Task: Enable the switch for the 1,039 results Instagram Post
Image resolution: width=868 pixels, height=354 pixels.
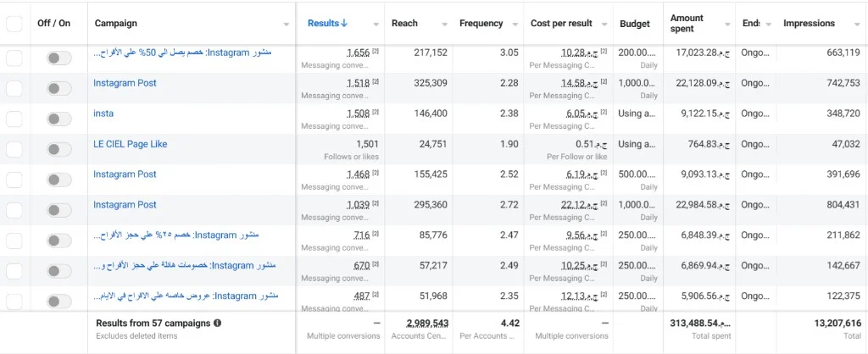Action: point(59,210)
